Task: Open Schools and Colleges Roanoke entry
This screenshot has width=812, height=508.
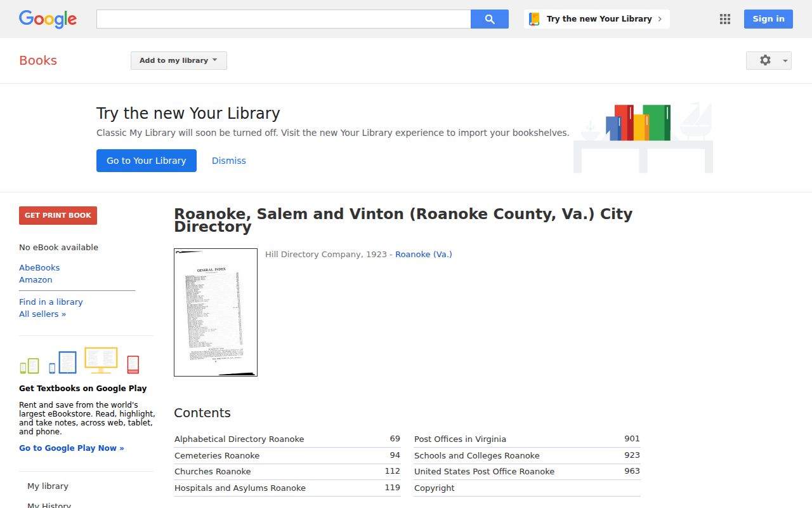Action: [477, 455]
